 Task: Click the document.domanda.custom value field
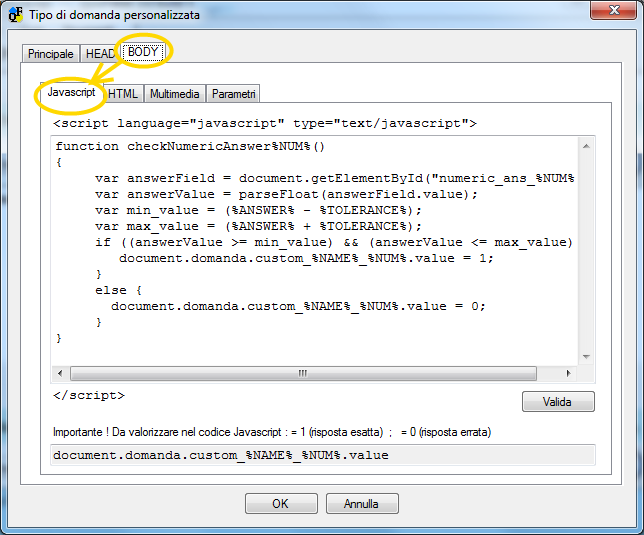(x=322, y=455)
